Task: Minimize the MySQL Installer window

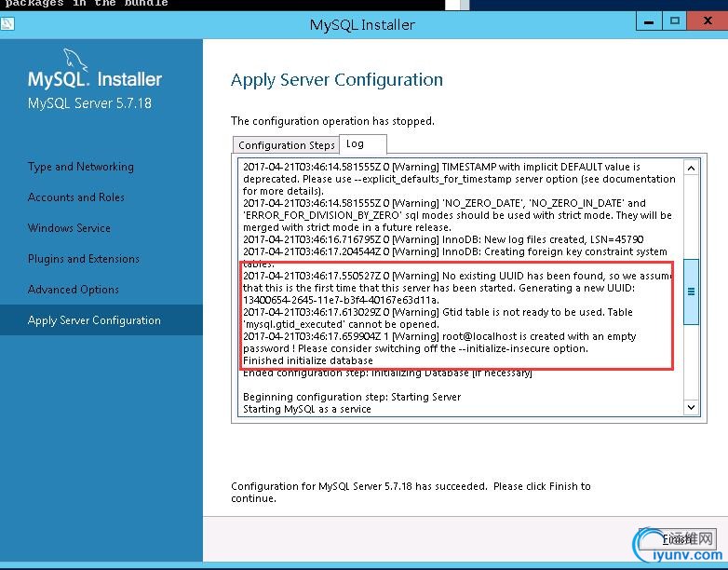Action: pos(649,20)
